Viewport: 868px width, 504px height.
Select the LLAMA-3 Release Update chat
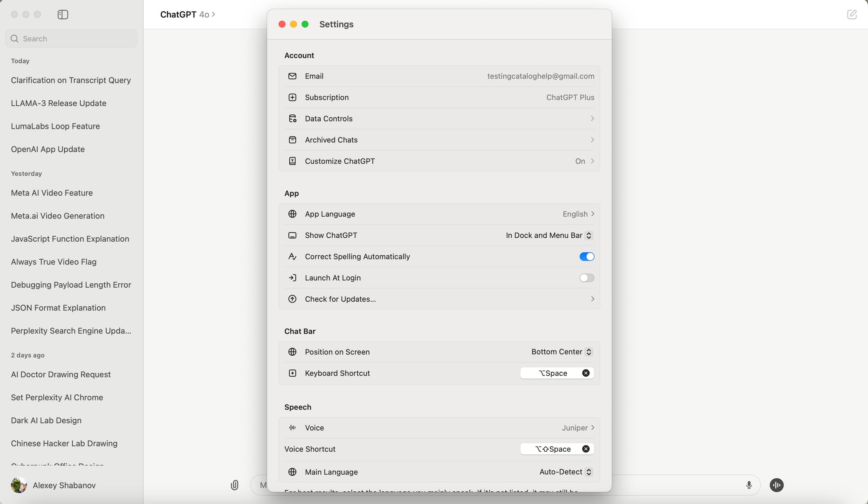click(x=58, y=103)
